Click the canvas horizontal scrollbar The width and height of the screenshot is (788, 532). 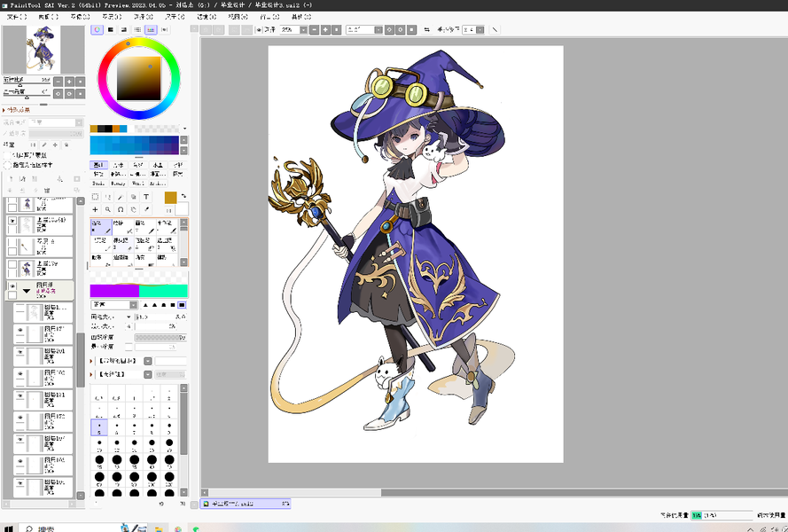(495, 492)
